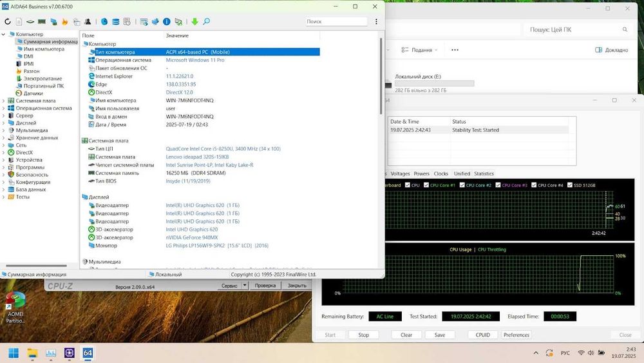The height and width of the screenshot is (363, 644).
Task: Click the motherboard chip toolbar icon
Action: click(30, 21)
